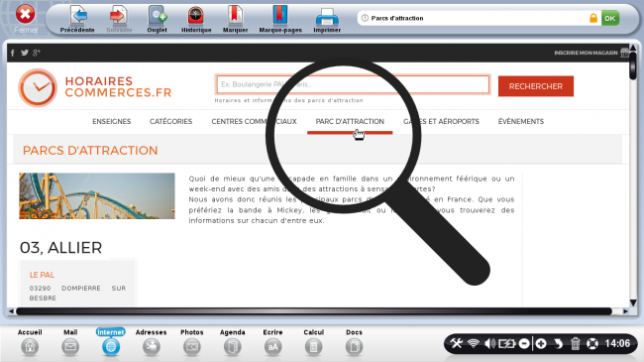Click the 14:06 clock in tray

[617, 343]
